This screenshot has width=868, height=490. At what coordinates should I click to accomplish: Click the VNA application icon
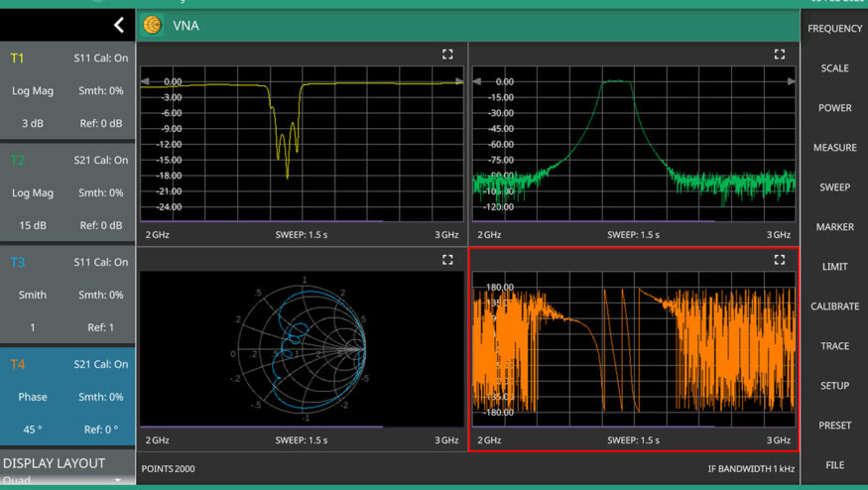(x=152, y=25)
